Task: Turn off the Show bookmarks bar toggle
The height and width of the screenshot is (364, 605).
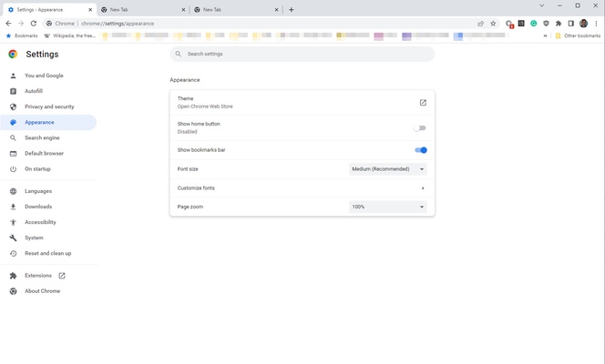Action: pyautogui.click(x=421, y=150)
